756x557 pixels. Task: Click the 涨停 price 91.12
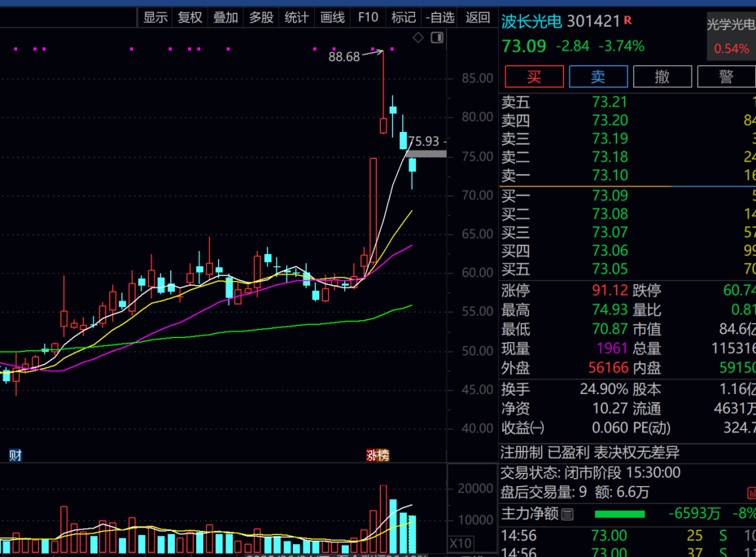(x=610, y=290)
